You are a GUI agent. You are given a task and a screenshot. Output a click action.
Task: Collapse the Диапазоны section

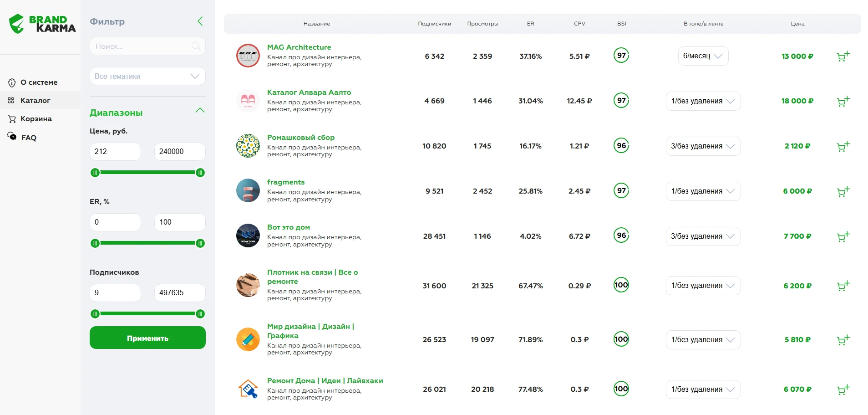coord(199,110)
